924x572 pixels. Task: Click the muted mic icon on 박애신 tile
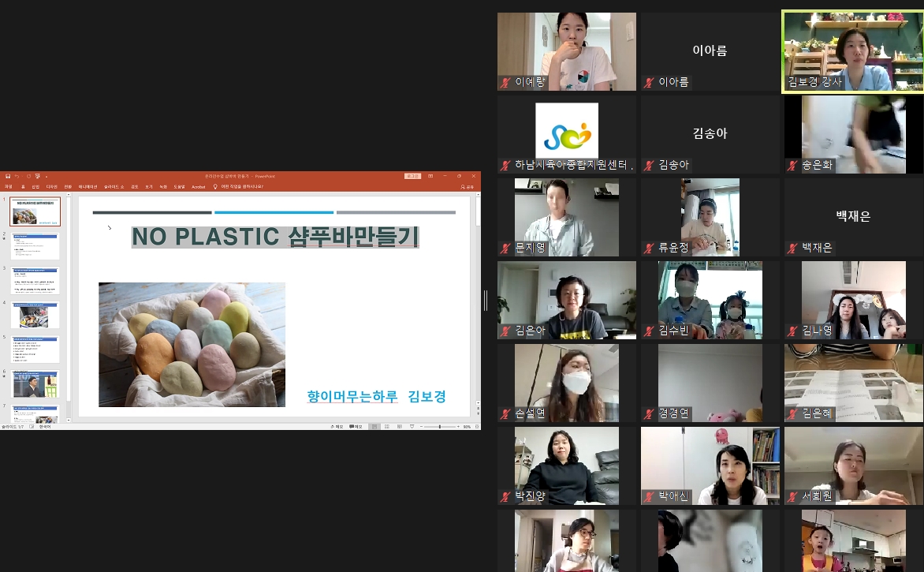649,496
